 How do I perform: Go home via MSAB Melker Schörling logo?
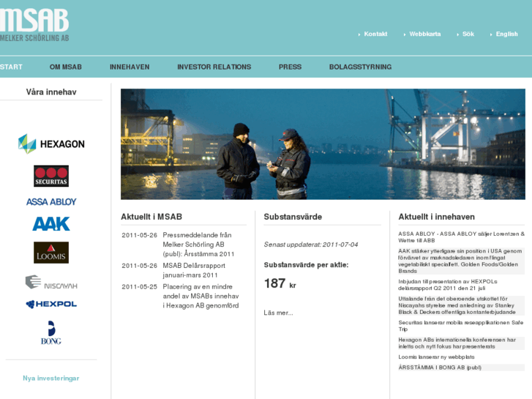[34, 25]
